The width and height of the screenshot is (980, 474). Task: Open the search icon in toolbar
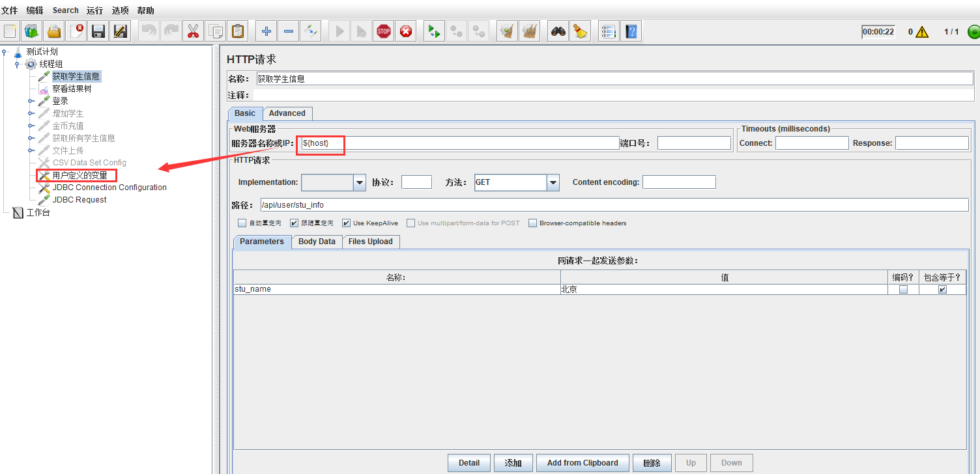coord(558,31)
